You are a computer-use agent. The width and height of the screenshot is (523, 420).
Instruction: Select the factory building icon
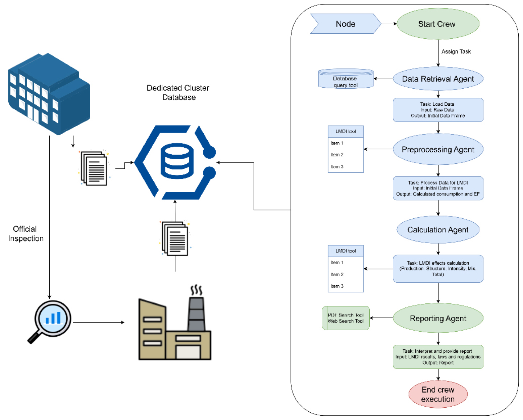[175, 323]
